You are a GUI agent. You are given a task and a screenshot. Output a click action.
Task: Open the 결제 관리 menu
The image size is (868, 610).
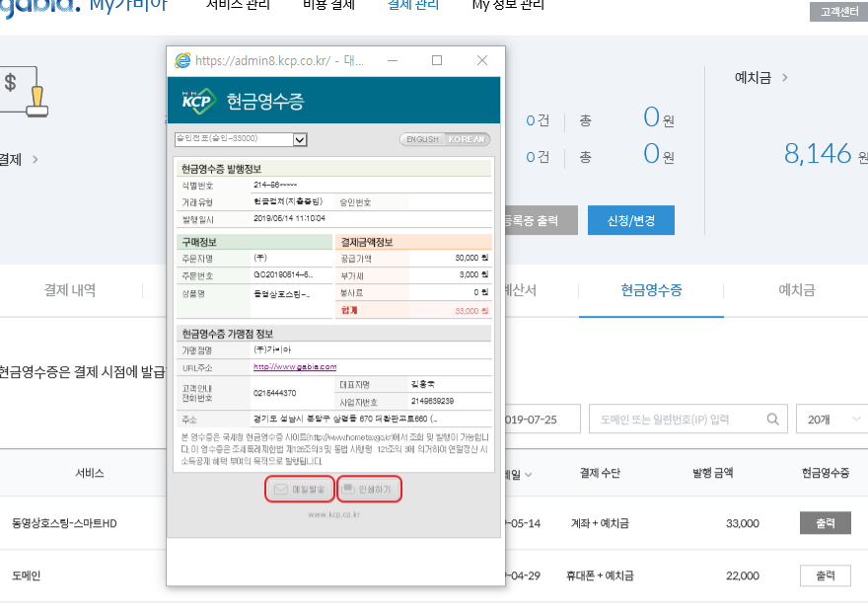(413, 6)
